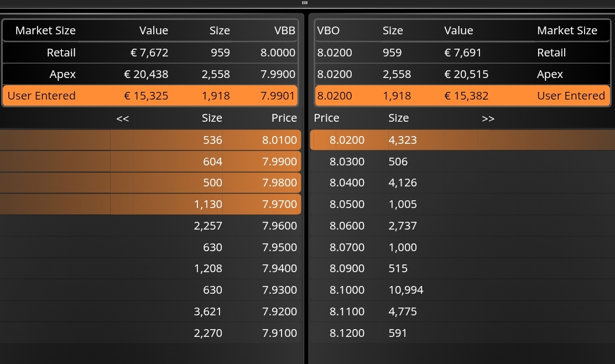Choose the Retail offer row with € 7,691

[462, 53]
